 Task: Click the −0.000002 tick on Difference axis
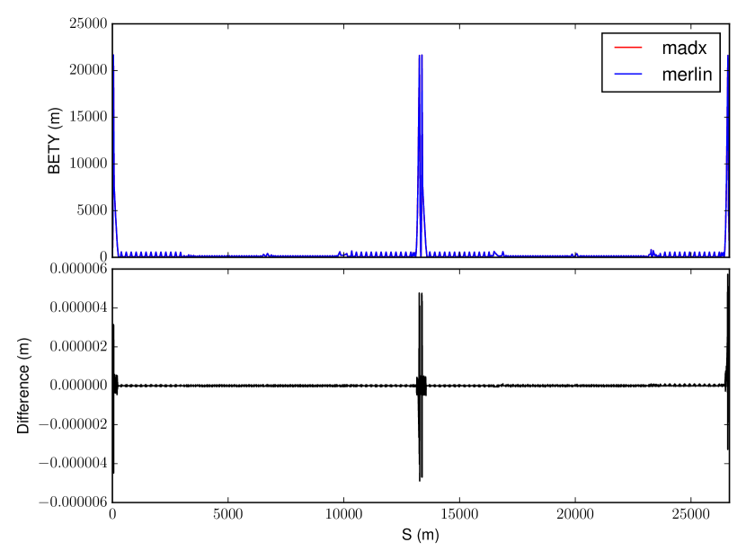coord(74,424)
